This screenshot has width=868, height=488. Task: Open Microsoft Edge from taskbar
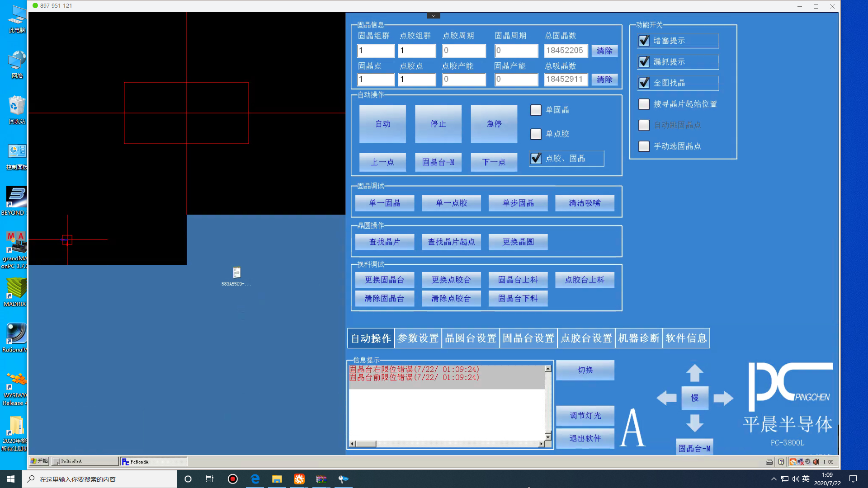pos(255,479)
